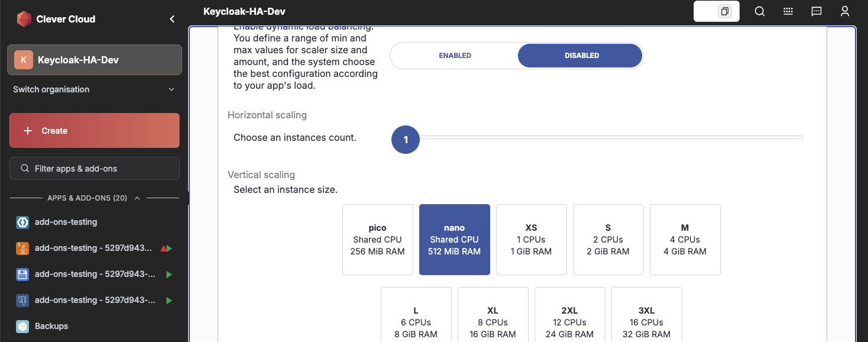
Task: Click the instances count slider handle showing 1
Action: (x=406, y=140)
